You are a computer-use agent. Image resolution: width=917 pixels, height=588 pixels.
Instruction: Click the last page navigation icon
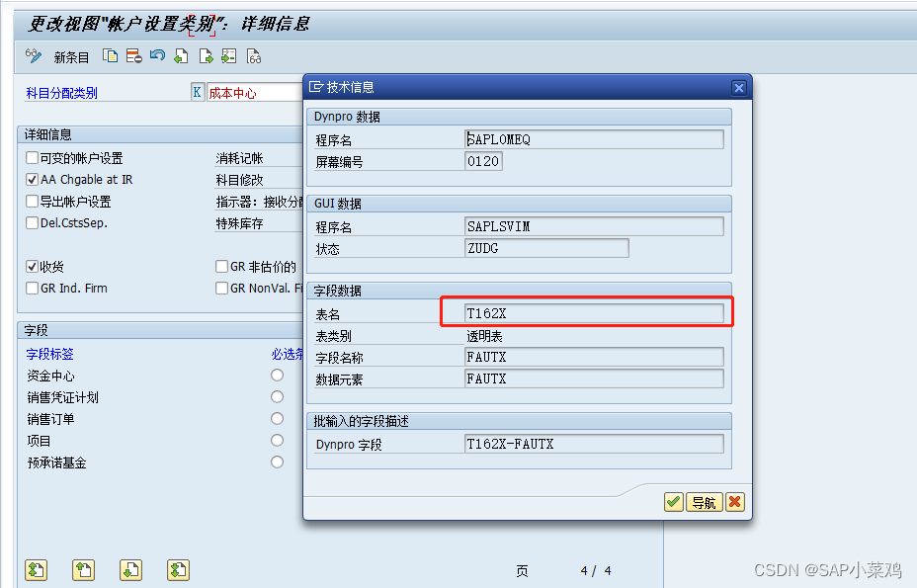tap(179, 570)
